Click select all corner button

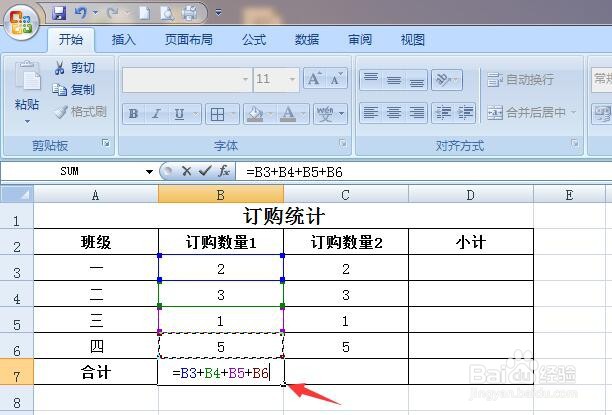(17, 194)
